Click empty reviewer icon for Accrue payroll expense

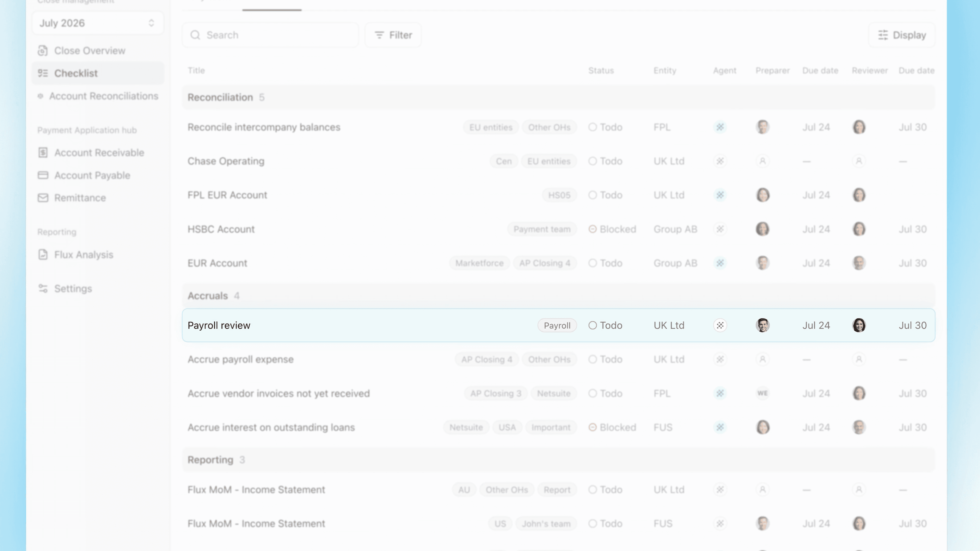coord(859,359)
